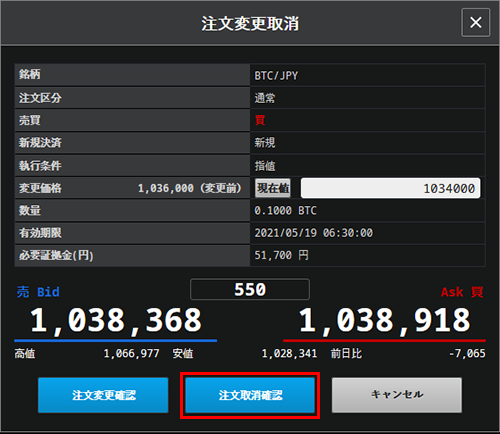Click the 注文変更確認 button
The image size is (500, 434).
coord(103,395)
